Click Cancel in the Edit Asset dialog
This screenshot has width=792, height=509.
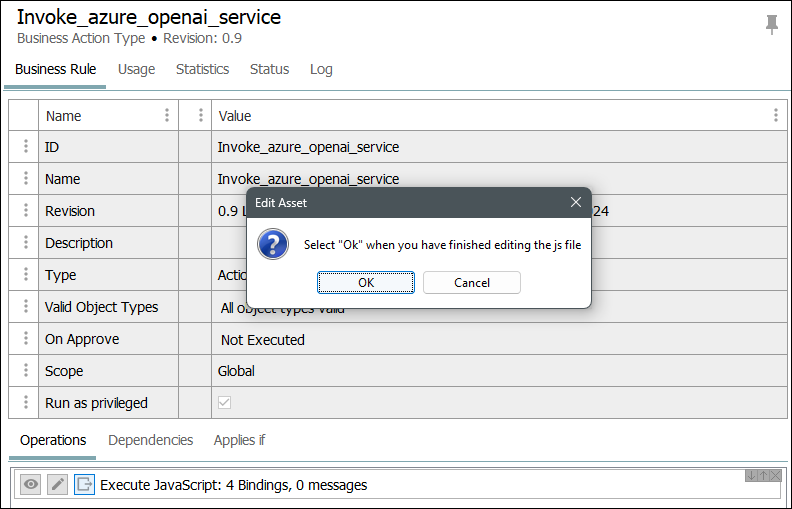(471, 282)
